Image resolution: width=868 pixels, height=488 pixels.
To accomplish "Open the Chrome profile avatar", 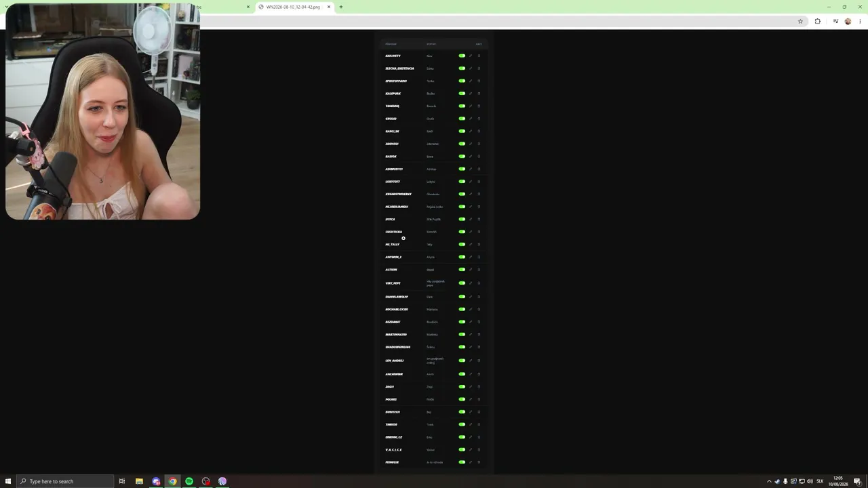I will [848, 21].
